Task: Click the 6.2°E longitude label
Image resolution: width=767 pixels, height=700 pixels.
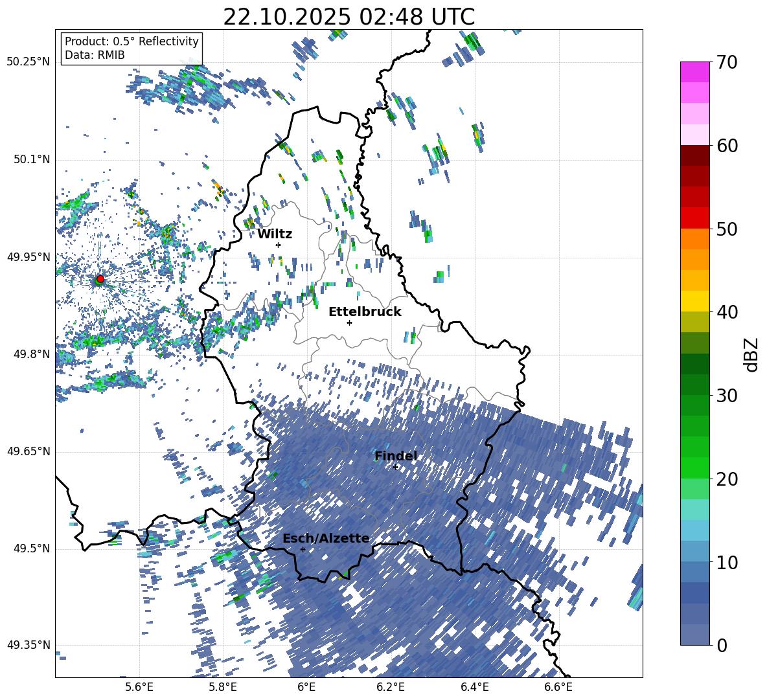Action: 391,687
